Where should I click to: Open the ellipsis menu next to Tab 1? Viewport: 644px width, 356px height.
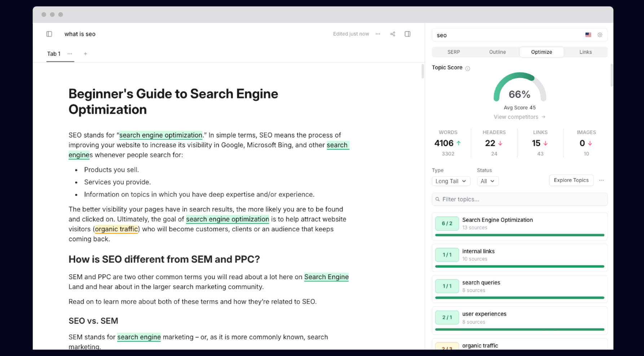(70, 54)
